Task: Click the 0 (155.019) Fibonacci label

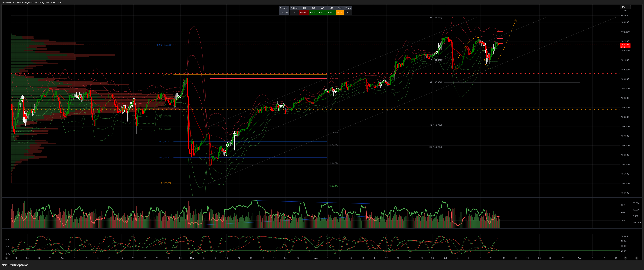Action: click(167, 183)
